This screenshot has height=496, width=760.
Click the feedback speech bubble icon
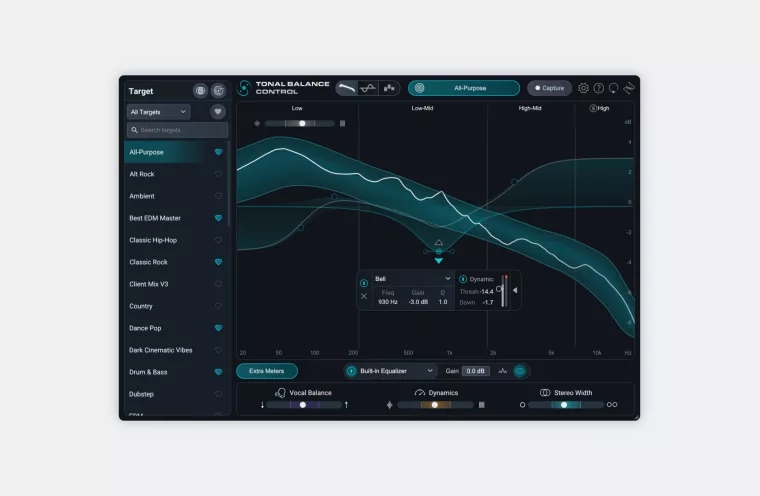pyautogui.click(x=614, y=88)
